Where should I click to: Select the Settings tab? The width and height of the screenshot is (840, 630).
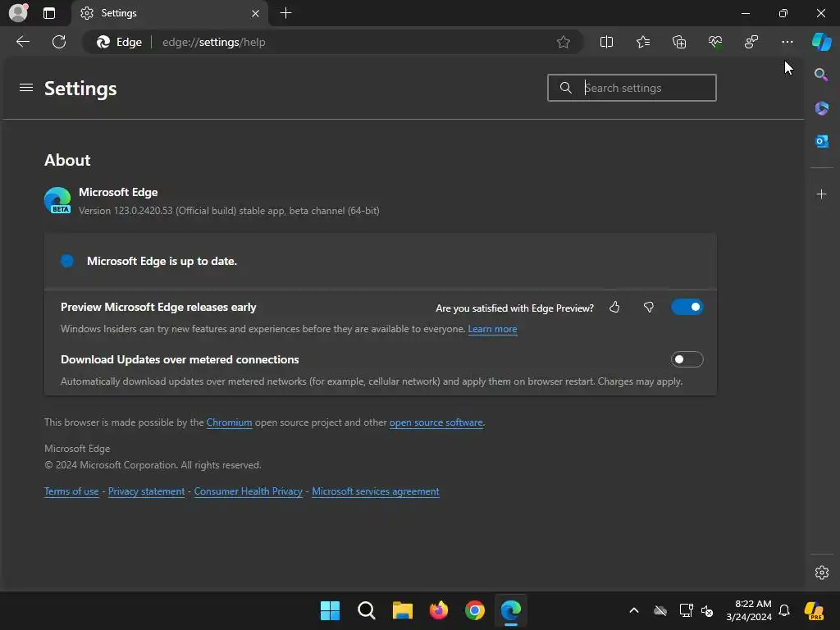[169, 13]
